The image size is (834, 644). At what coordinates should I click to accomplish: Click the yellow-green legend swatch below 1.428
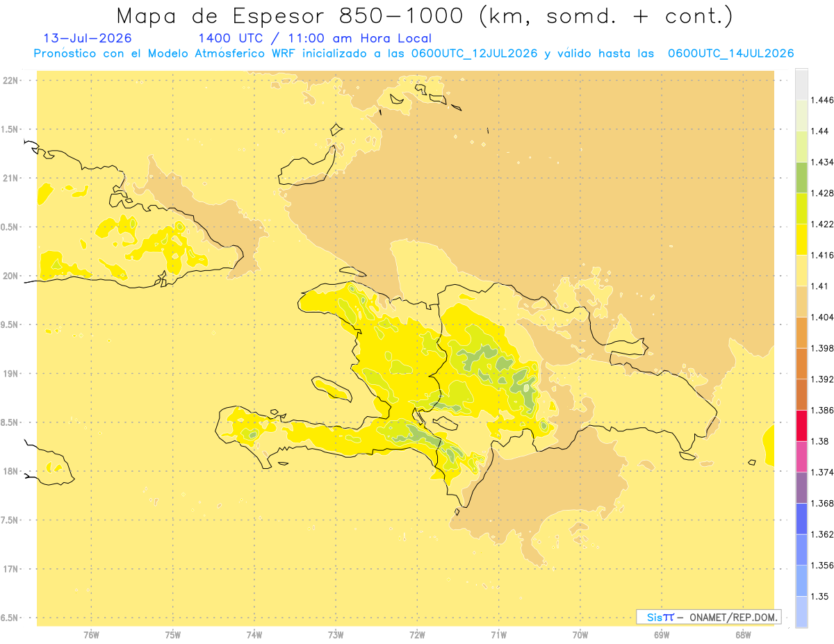(801, 208)
